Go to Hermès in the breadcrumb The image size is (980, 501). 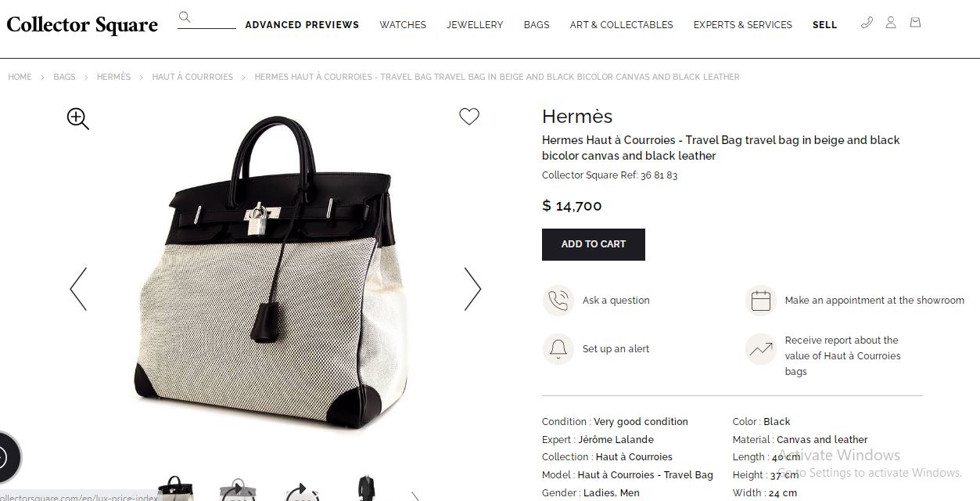(114, 77)
